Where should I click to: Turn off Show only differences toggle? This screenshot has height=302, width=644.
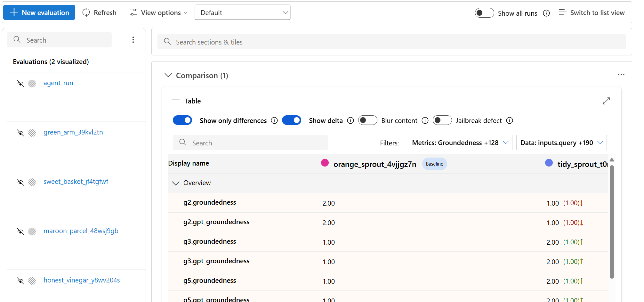click(x=182, y=120)
